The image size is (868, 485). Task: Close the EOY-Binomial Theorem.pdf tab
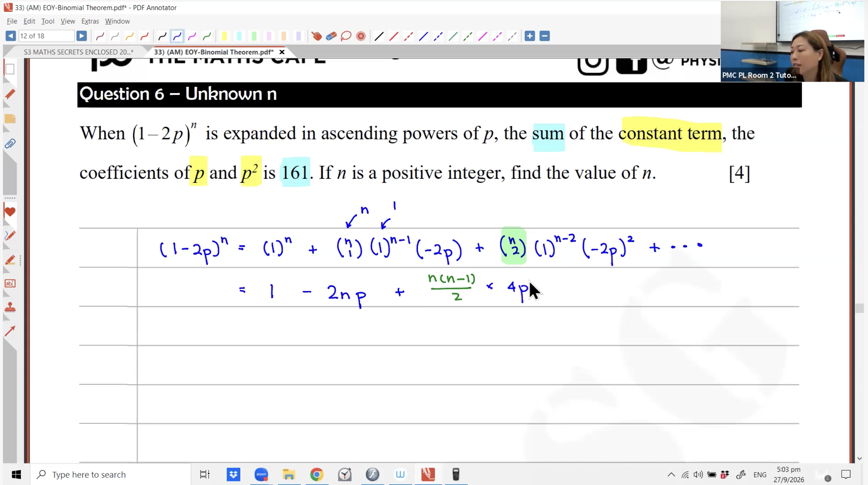pyautogui.click(x=282, y=52)
